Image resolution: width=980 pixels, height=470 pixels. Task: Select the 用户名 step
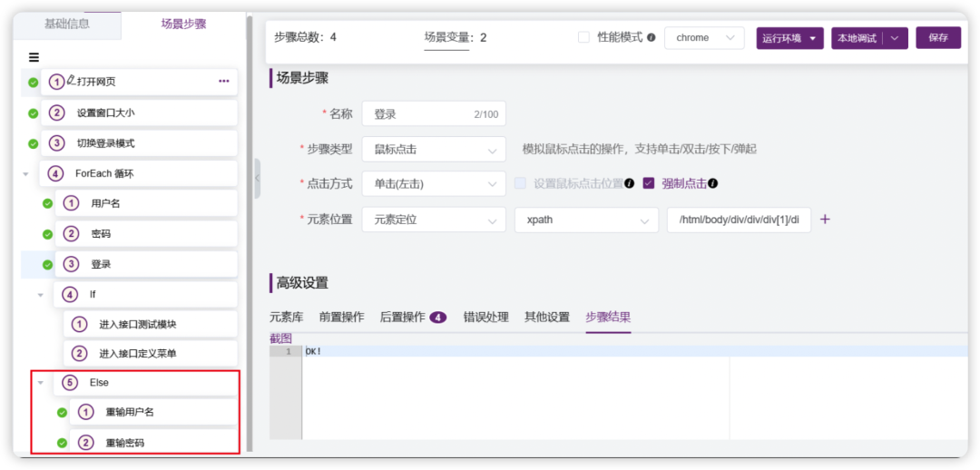coord(146,203)
